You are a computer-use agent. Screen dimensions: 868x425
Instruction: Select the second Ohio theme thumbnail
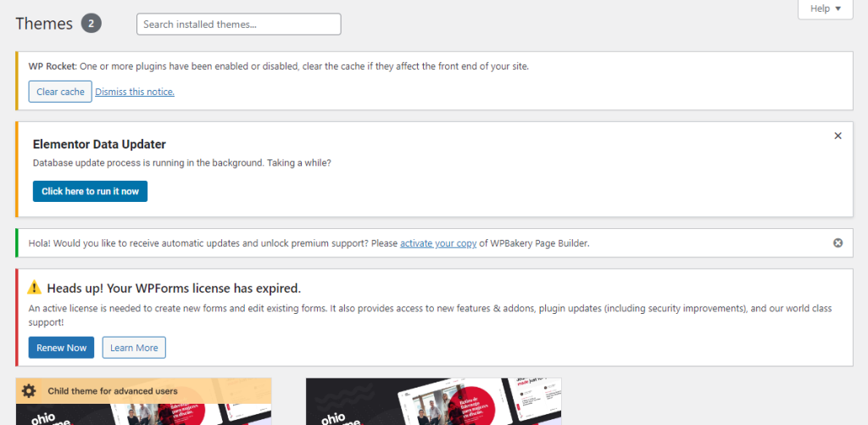click(x=433, y=402)
